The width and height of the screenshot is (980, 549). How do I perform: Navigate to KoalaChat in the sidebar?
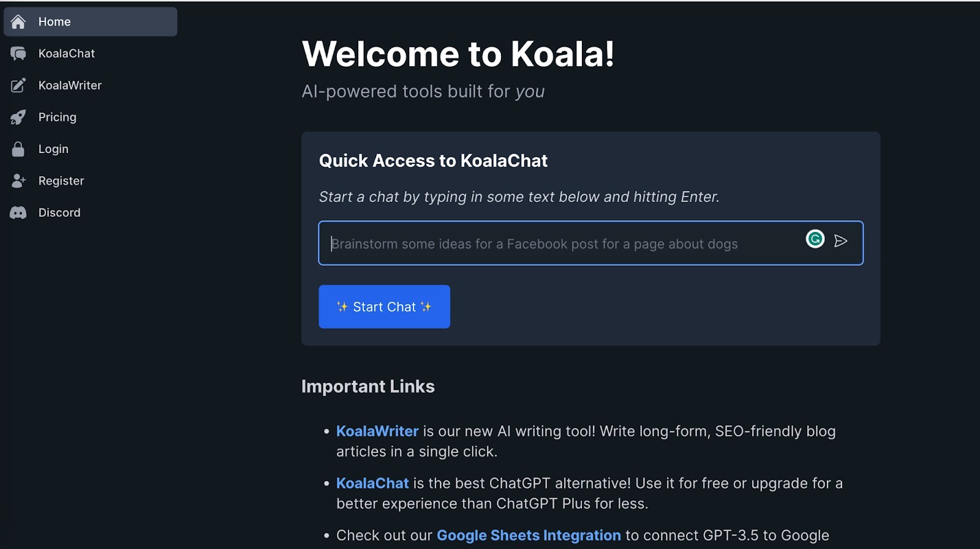(x=66, y=53)
